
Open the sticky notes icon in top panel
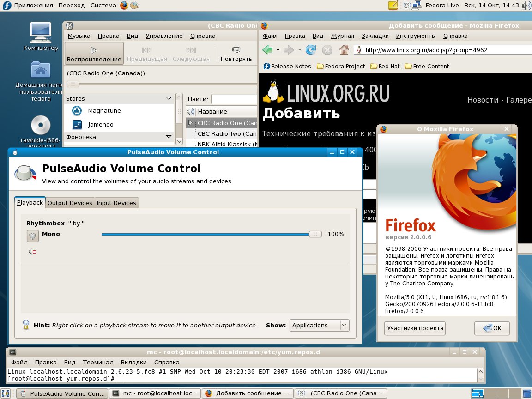tap(393, 5)
